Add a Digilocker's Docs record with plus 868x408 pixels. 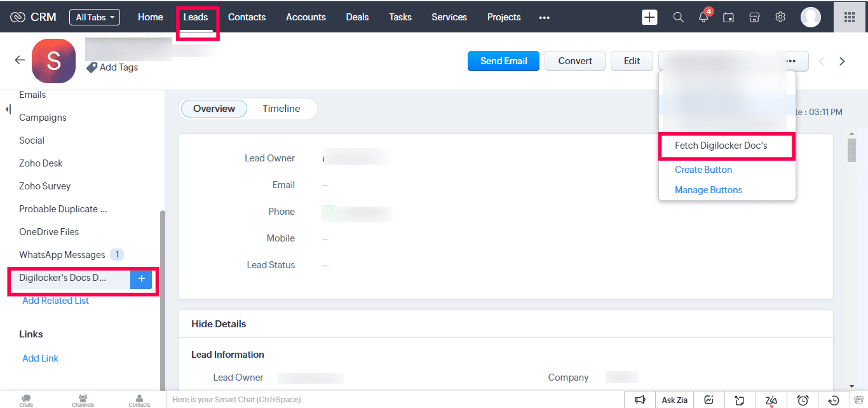(141, 278)
